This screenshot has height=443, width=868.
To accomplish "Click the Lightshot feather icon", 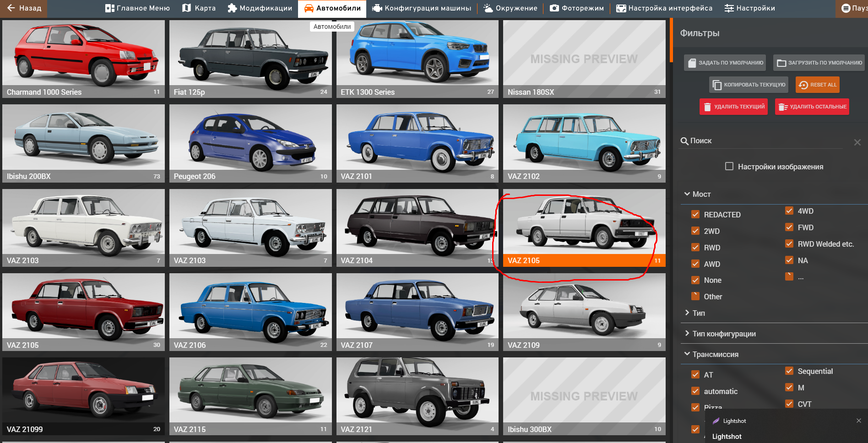I will (716, 421).
